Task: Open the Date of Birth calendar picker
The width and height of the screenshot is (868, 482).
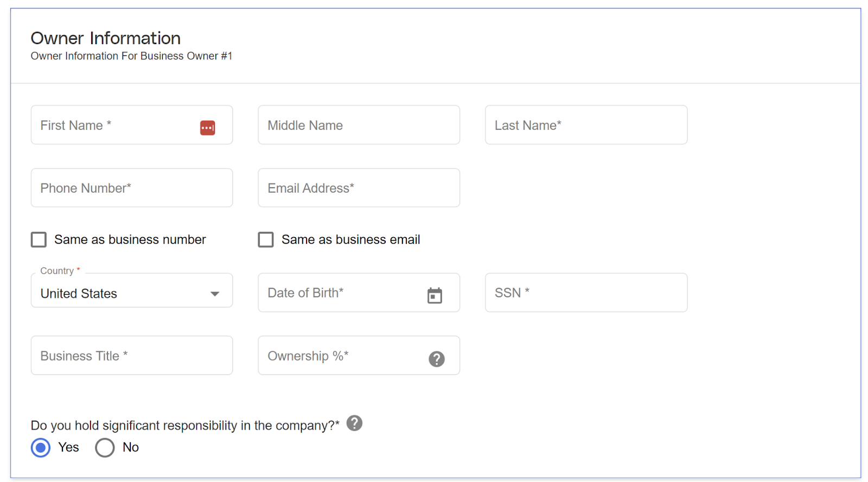Action: 435,295
